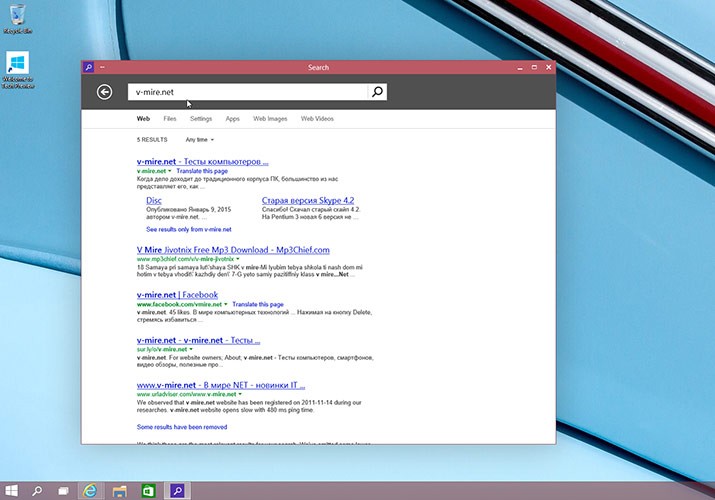Click Translate this page under Facebook result
The image size is (715, 500).
coord(258,304)
